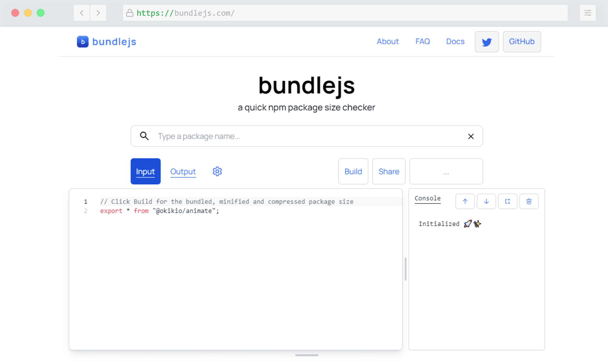This screenshot has height=364, width=608.
Task: Switch to the Input tab
Action: (x=146, y=171)
